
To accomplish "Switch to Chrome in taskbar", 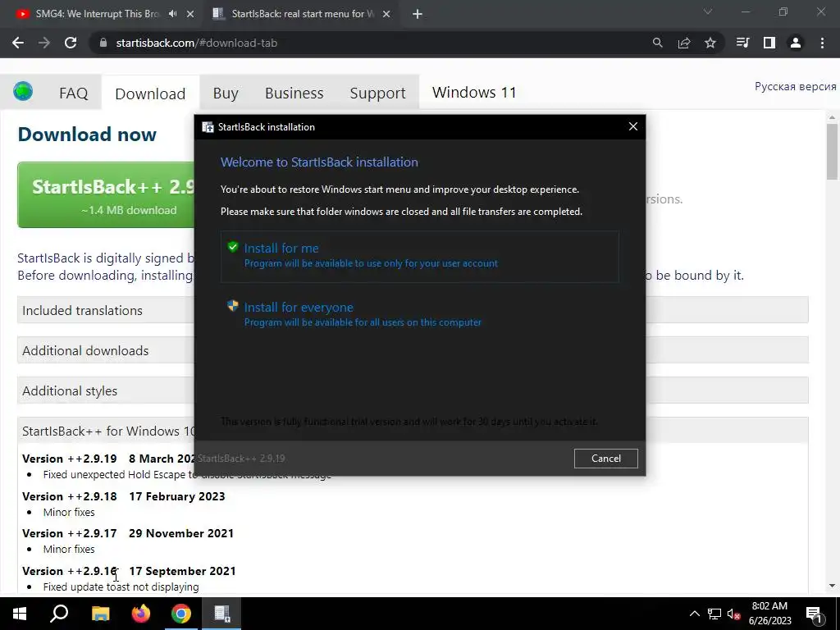I will [181, 614].
